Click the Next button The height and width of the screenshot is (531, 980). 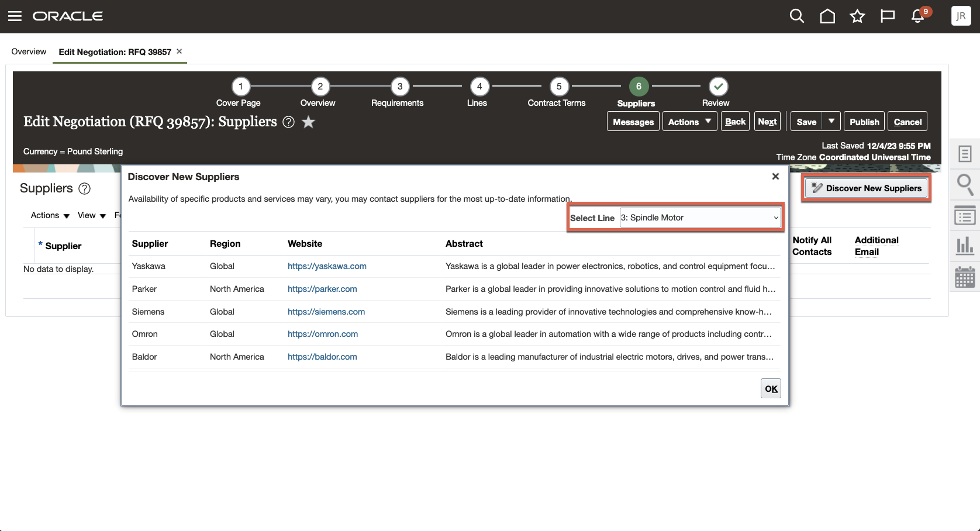coord(767,122)
